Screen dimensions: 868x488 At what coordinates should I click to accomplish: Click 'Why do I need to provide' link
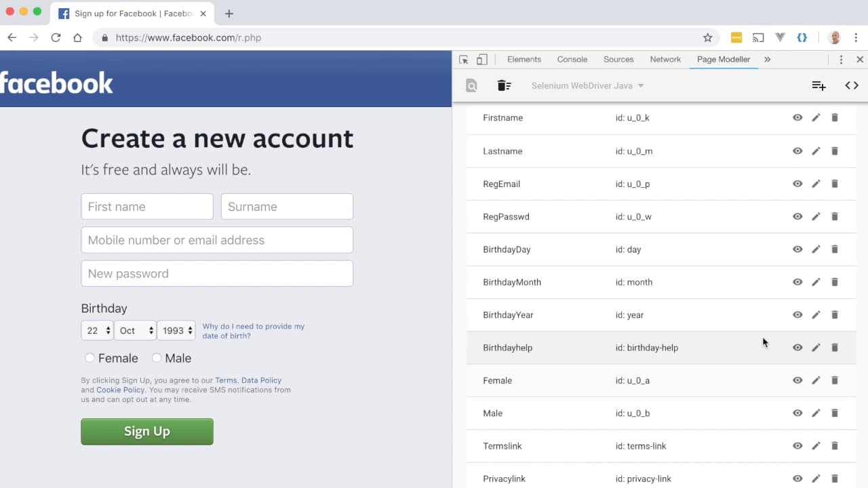254,331
